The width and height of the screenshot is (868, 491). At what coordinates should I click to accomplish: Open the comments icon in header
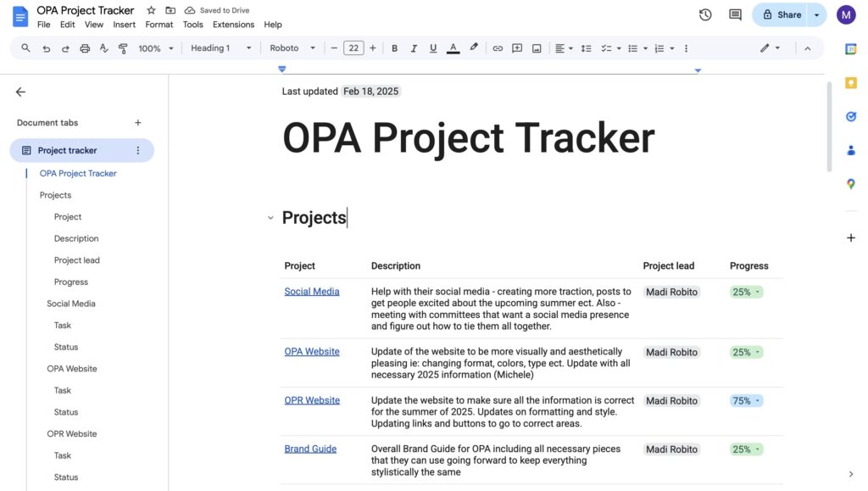pos(735,14)
